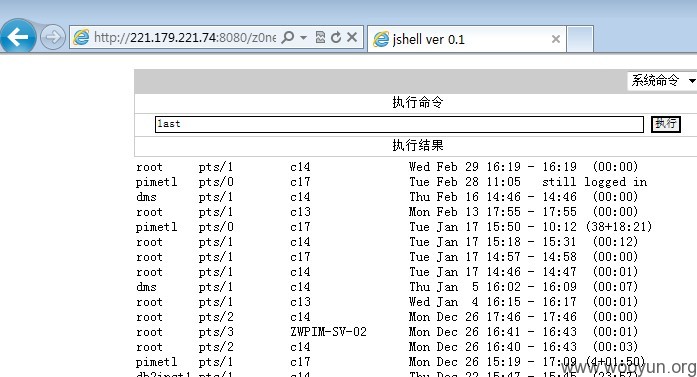This screenshot has width=697, height=377.
Task: Click the 'Tue Feb 28 11:05' login time
Action: pos(465,182)
